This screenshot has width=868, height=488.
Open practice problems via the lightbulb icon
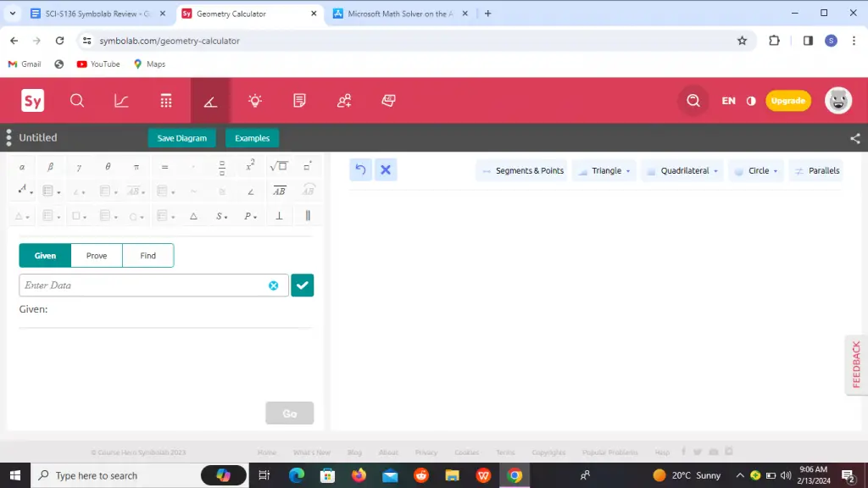pyautogui.click(x=254, y=101)
